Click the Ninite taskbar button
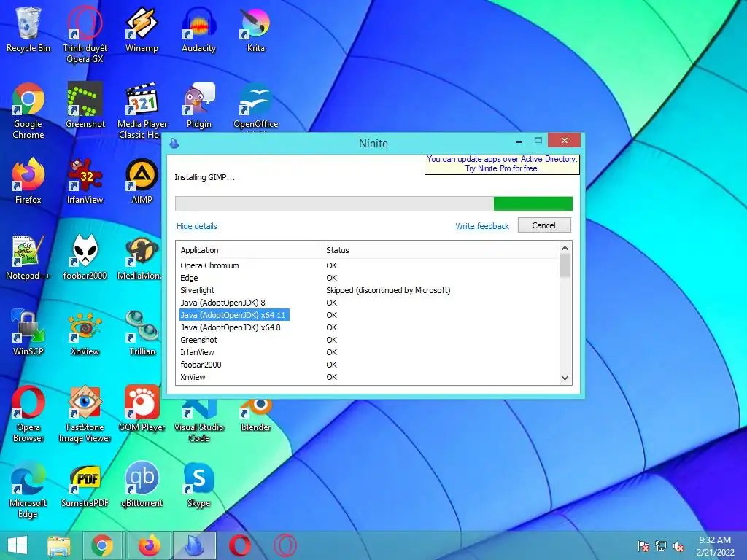Image resolution: width=747 pixels, height=560 pixels. (x=194, y=545)
